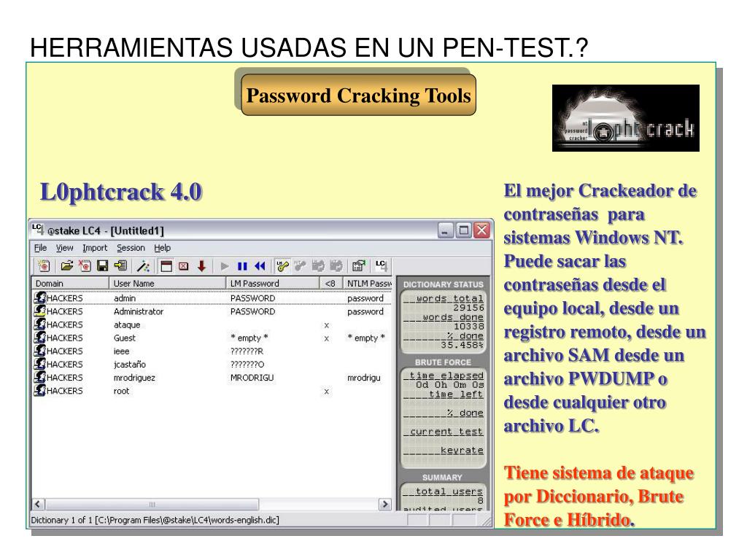This screenshot has height=560, width=747.
Task: Select the user name ieee
Action: (122, 351)
